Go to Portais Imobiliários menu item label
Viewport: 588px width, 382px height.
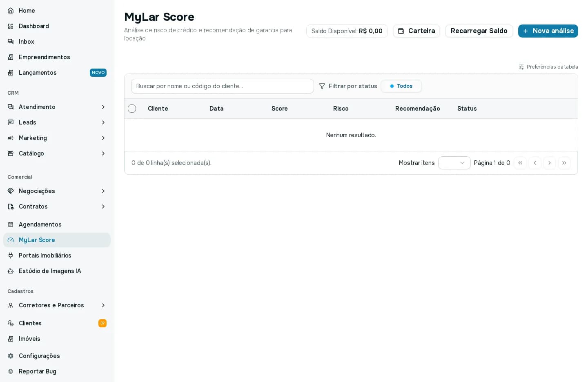pyautogui.click(x=45, y=255)
